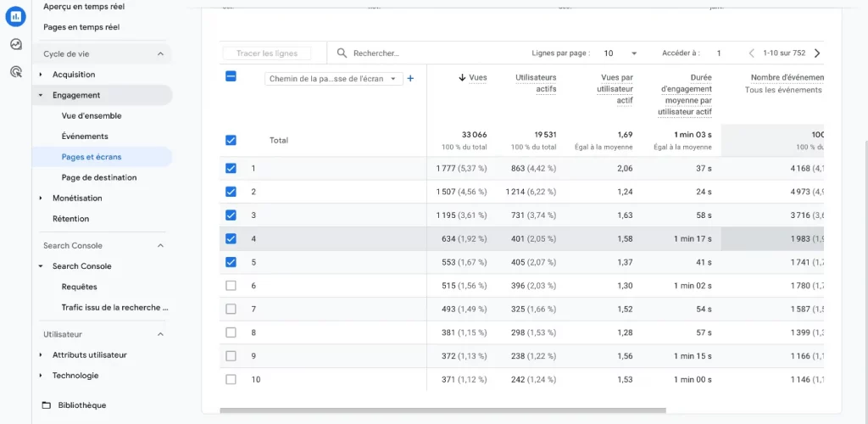The image size is (868, 424).
Task: Click the 1 min 17 s duration cell
Action: [x=693, y=238]
